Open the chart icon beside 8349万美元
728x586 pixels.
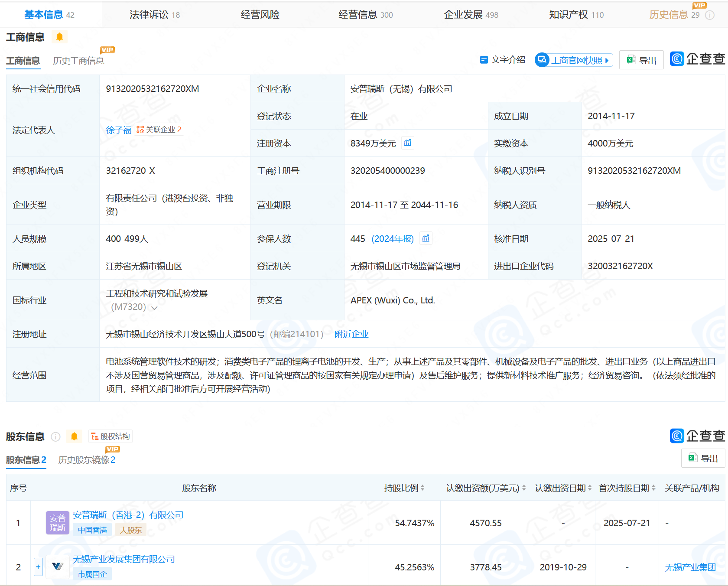click(x=408, y=143)
